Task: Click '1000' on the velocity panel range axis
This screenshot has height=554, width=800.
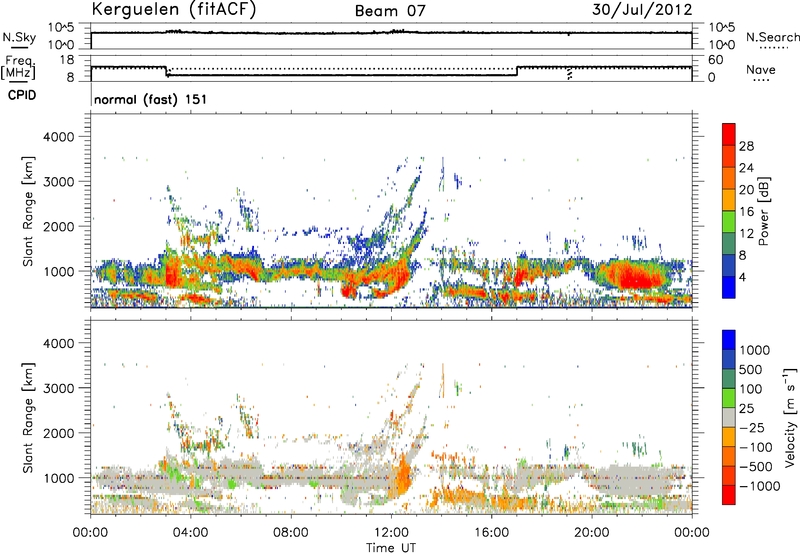Action: click(x=59, y=478)
